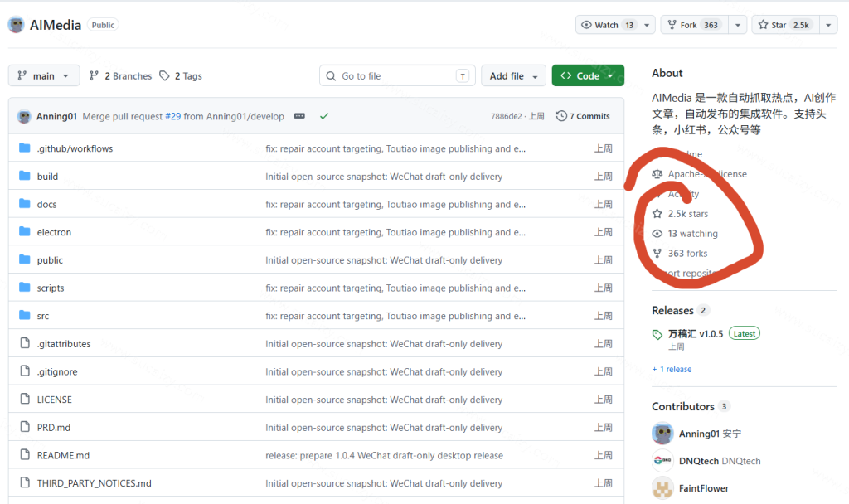
Task: Click the tag icon beside 万稿汇 v1.0.5
Action: pos(657,335)
